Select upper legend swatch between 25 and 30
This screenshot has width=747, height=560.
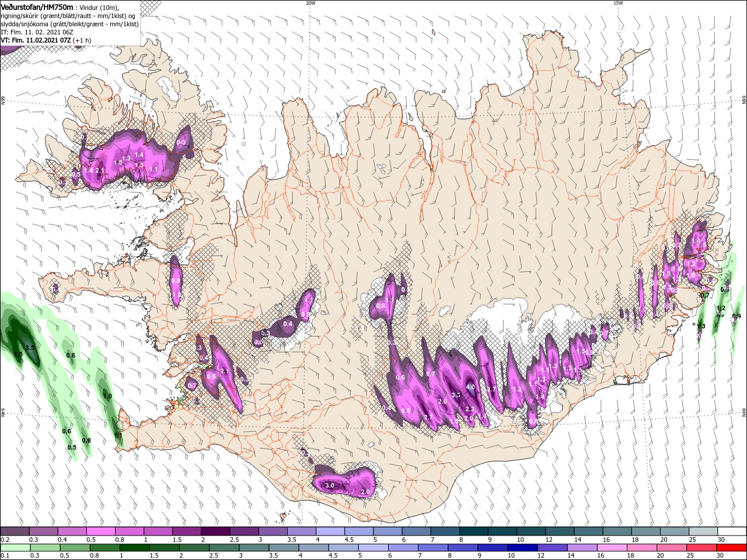coord(703,531)
